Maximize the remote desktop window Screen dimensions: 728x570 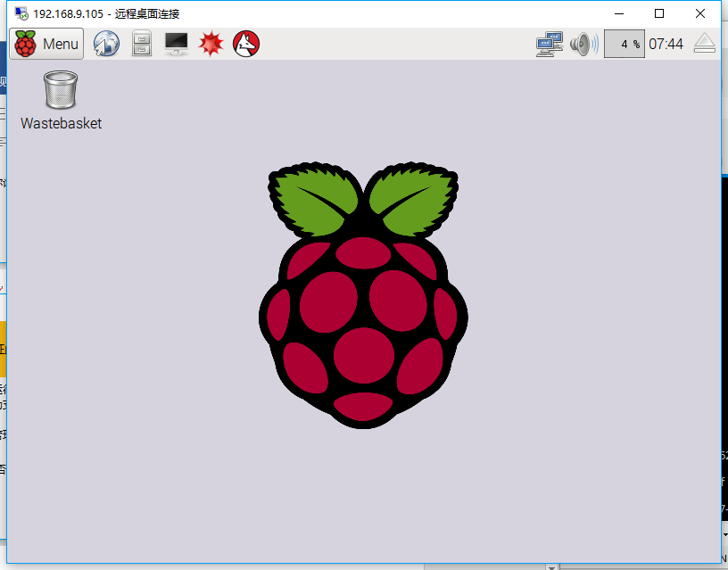point(659,13)
